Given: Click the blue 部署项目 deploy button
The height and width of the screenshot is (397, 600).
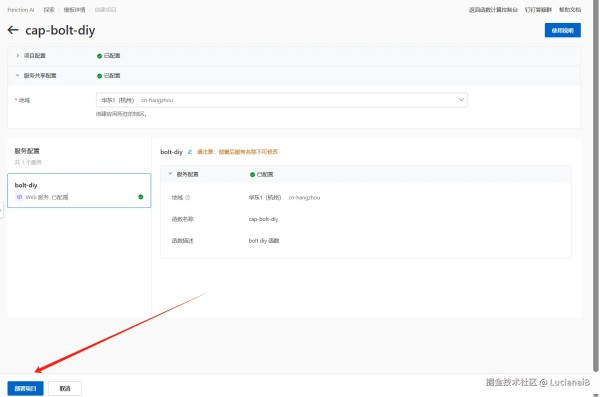Looking at the screenshot, I should [x=25, y=388].
